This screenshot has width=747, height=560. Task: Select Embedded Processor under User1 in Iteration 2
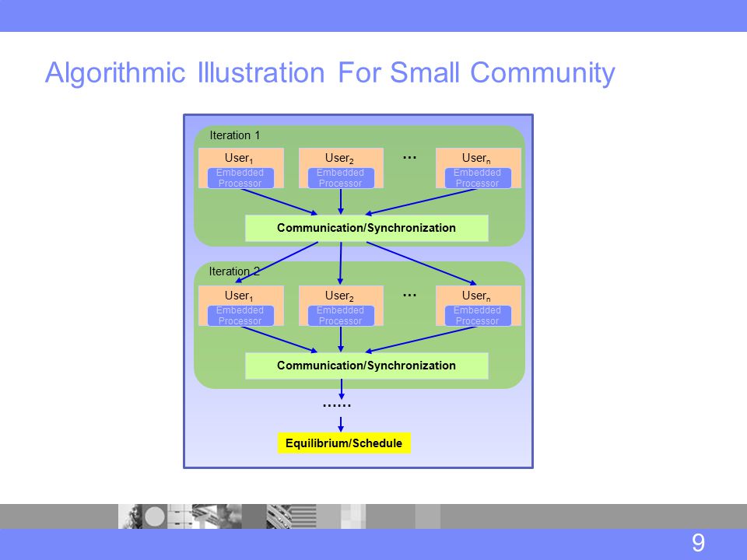[x=240, y=316]
